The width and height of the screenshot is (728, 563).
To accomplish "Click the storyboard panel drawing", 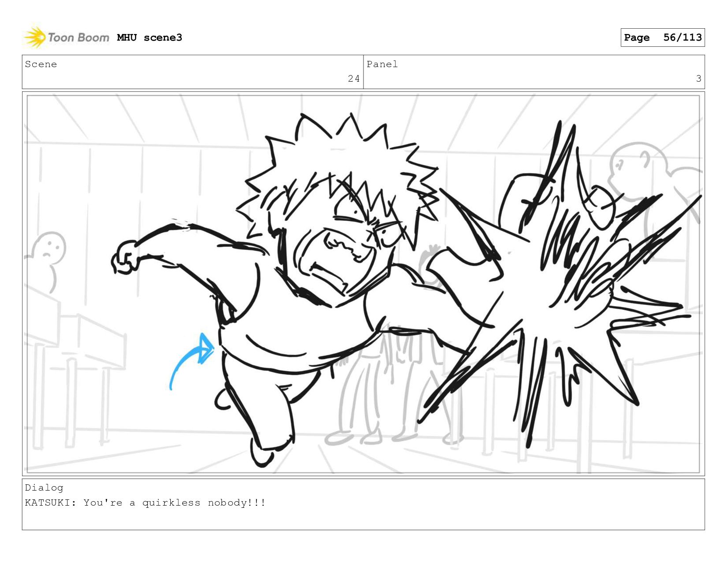I will point(363,283).
